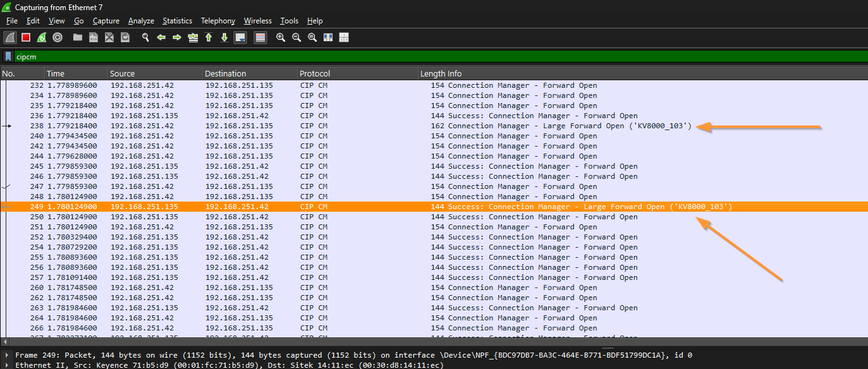The width and height of the screenshot is (868, 369).
Task: Stop the running capture with red square
Action: (x=26, y=37)
